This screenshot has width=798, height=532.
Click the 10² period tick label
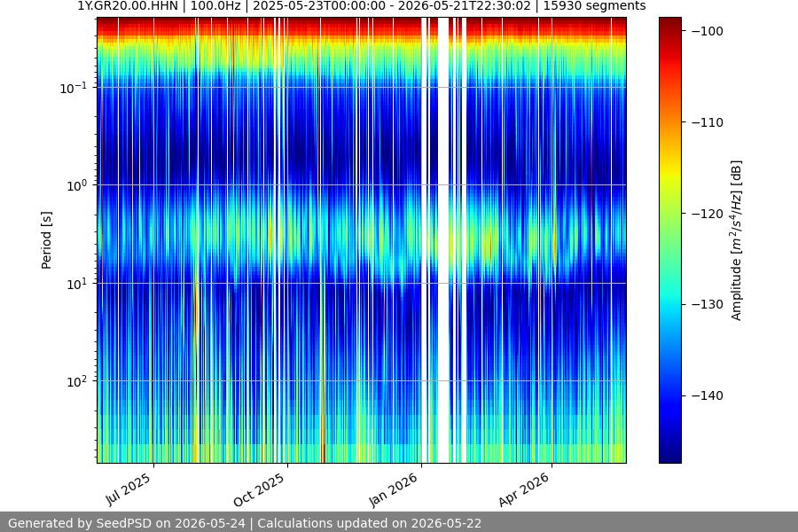pyautogui.click(x=77, y=381)
